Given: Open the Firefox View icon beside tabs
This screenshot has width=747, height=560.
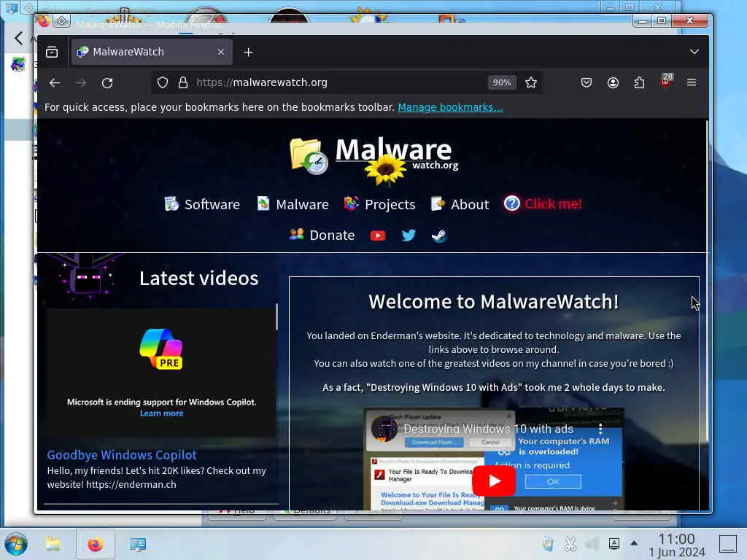Looking at the screenshot, I should point(52,52).
